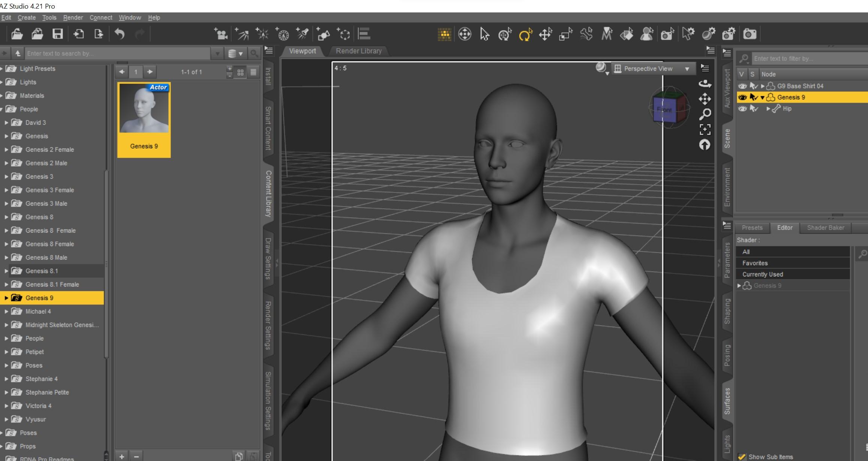Click the Undo arrow icon
Image resolution: width=868 pixels, height=461 pixels.
(120, 34)
